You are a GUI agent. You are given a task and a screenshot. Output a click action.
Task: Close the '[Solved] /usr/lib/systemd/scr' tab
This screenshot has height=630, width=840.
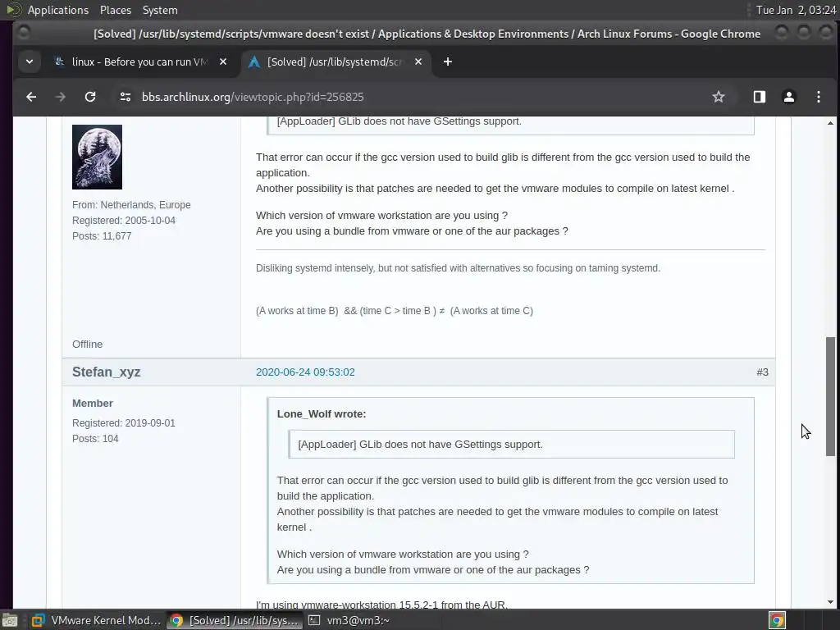418,62
